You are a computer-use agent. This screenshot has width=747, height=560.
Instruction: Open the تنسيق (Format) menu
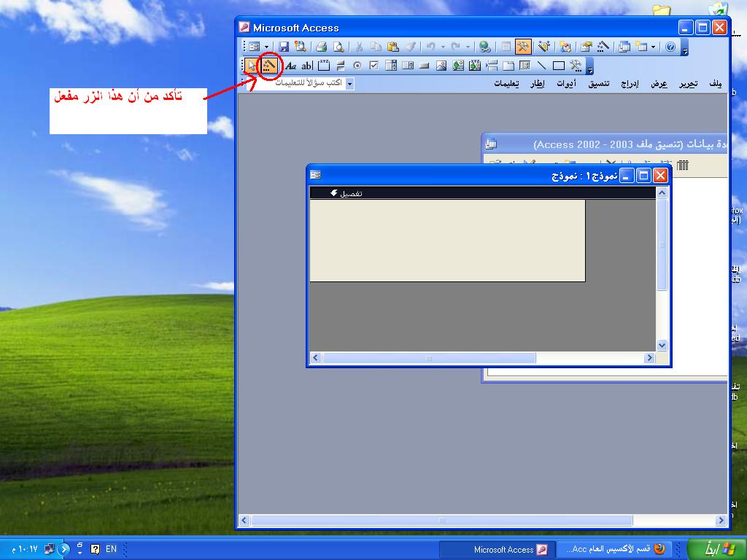(599, 84)
